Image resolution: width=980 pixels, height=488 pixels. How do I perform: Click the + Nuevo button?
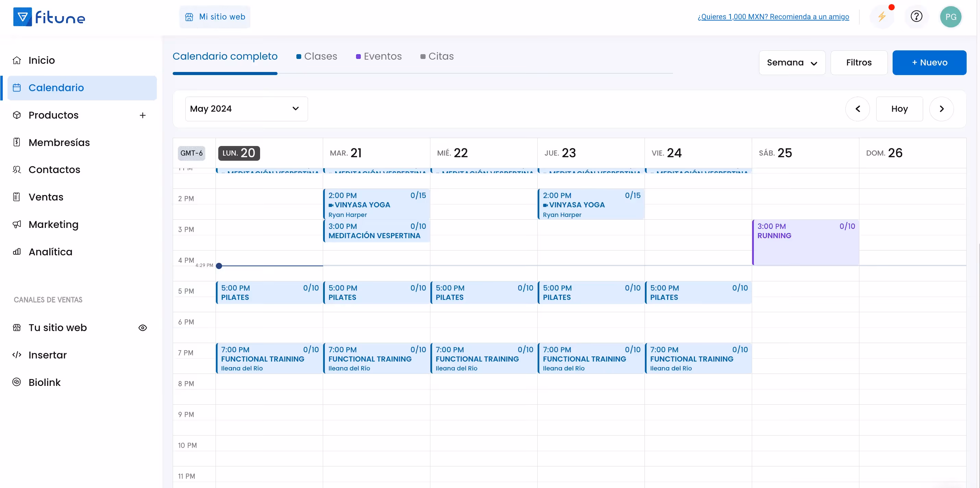pos(929,63)
